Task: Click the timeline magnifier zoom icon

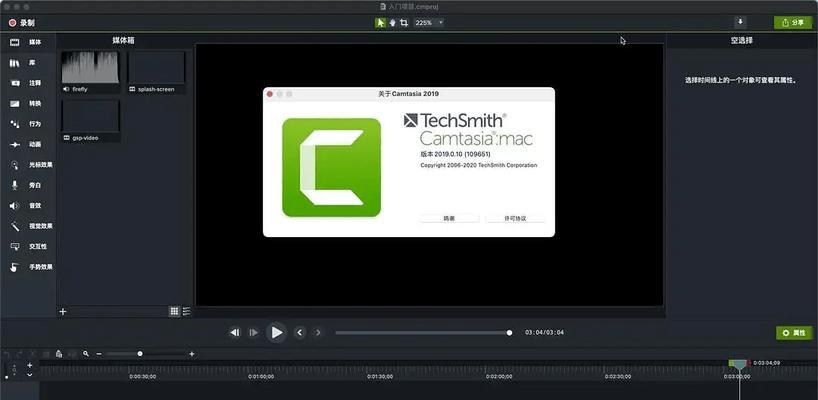Action: (86, 354)
